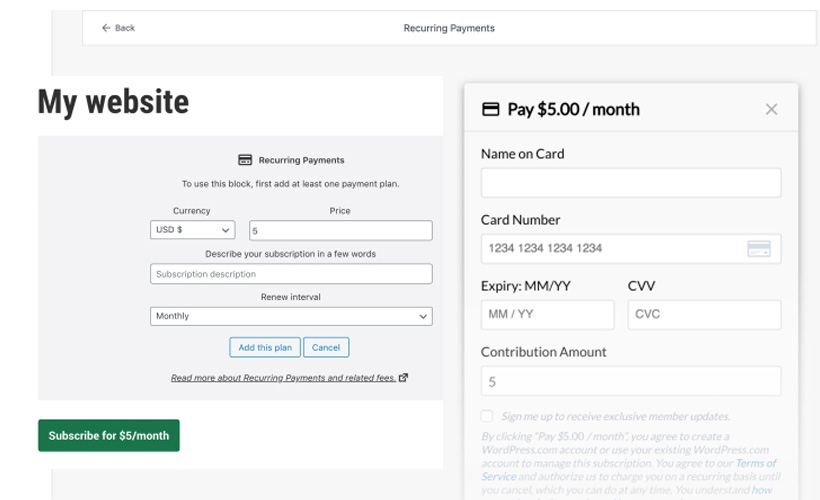Click the Back arrow icon

[x=106, y=28]
